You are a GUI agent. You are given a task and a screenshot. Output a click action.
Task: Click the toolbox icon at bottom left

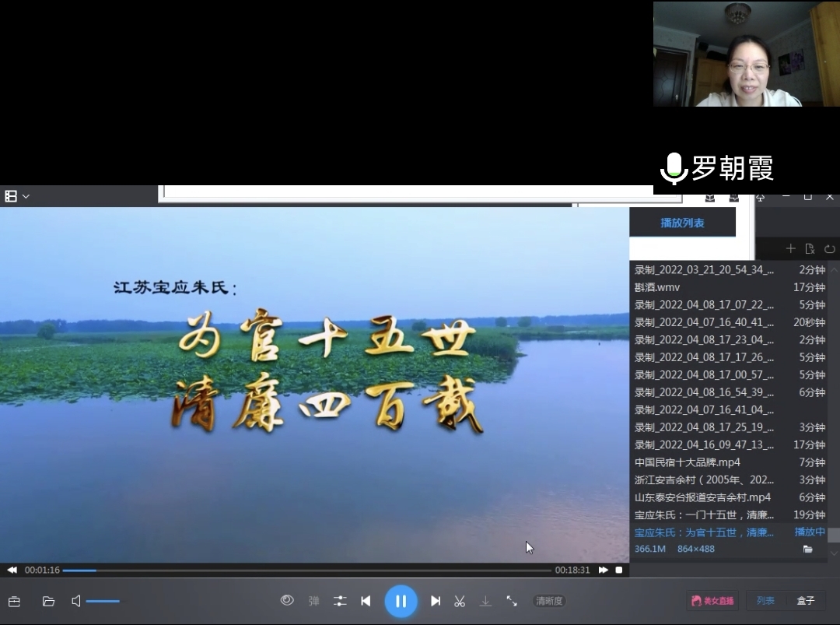[x=14, y=601]
